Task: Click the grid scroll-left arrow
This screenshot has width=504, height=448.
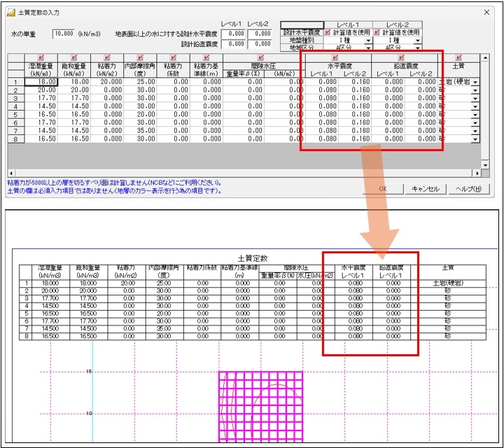Action: pyautogui.click(x=12, y=173)
